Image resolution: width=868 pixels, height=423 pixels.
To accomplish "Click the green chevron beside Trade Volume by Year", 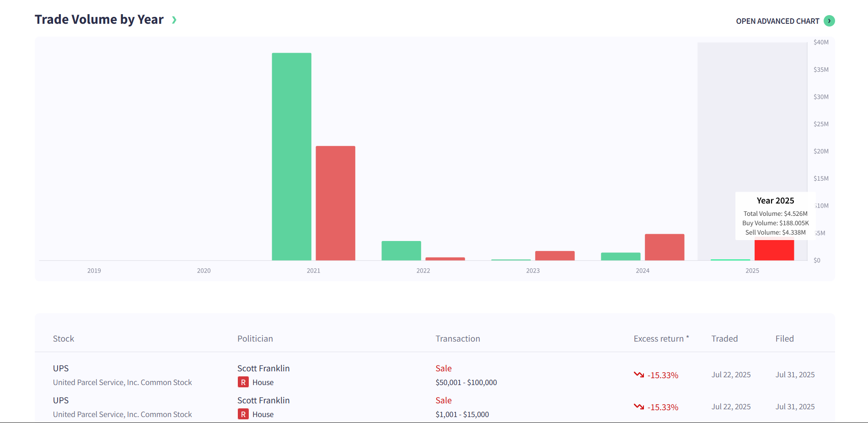I will [174, 20].
